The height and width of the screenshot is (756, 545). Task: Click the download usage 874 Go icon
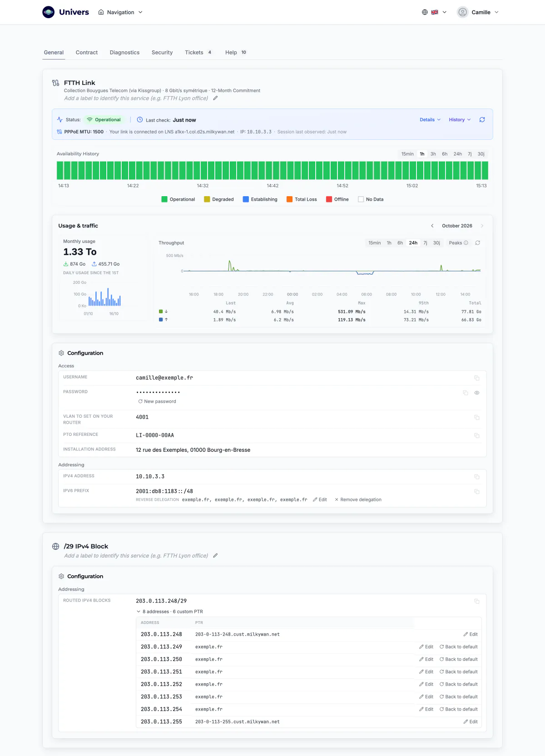click(x=66, y=264)
